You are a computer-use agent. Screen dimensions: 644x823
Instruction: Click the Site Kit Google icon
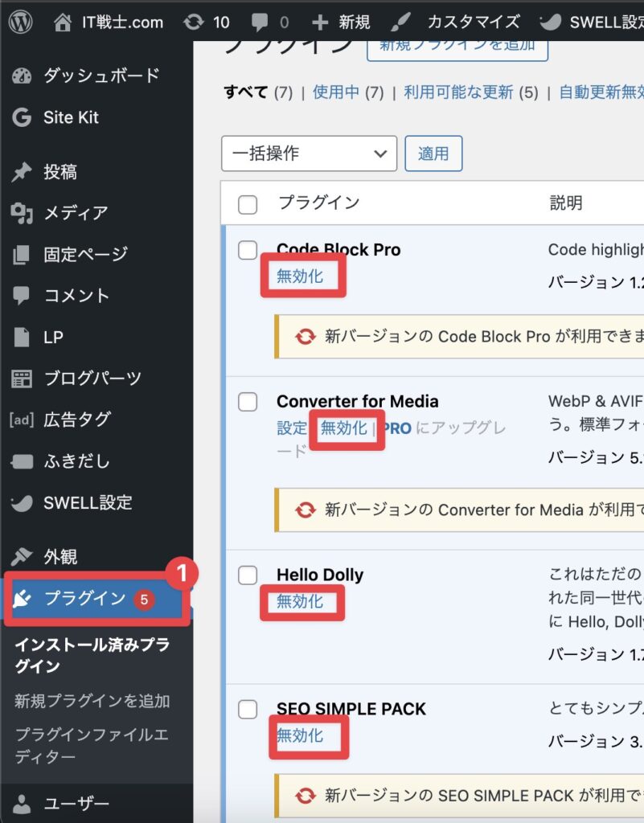click(x=22, y=117)
